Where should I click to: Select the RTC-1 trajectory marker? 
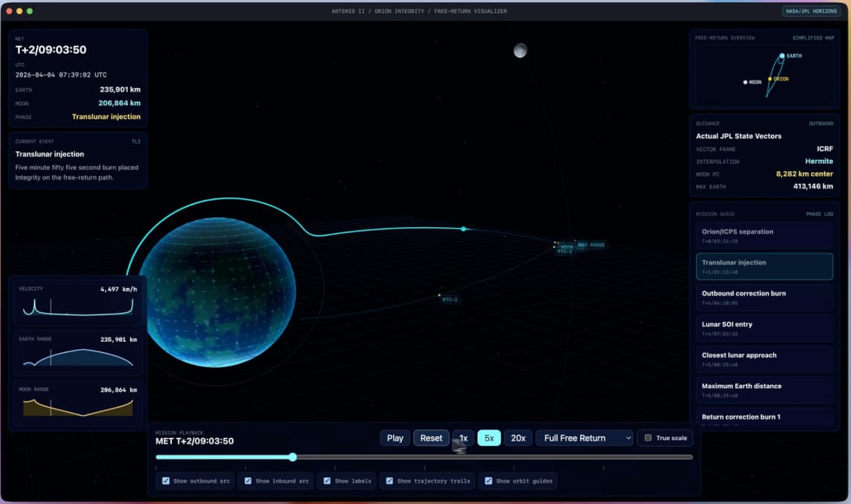click(x=564, y=249)
